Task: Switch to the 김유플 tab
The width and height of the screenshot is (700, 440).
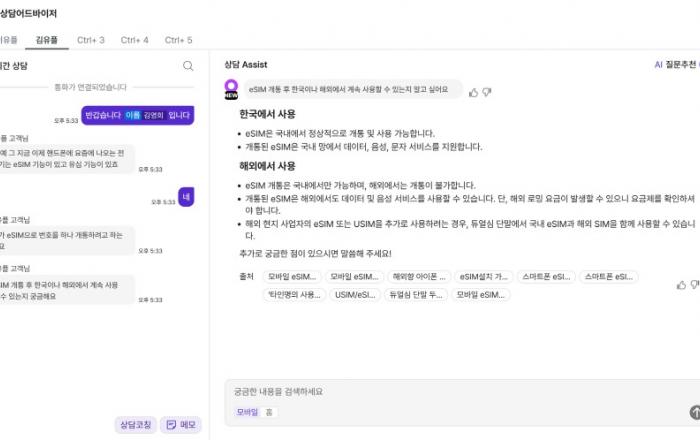Action: point(46,40)
